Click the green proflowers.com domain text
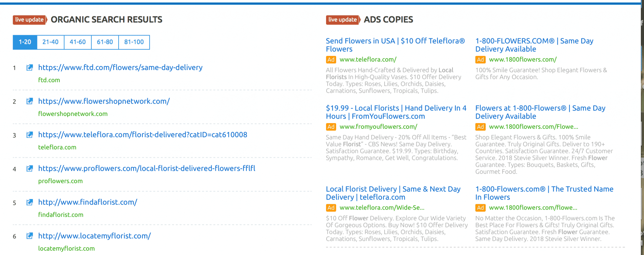Viewport: 644px width, 255px height. (60, 181)
